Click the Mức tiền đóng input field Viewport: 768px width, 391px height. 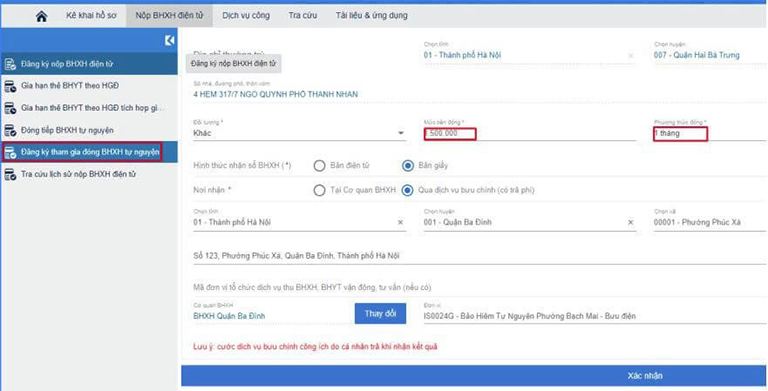pyautogui.click(x=529, y=133)
